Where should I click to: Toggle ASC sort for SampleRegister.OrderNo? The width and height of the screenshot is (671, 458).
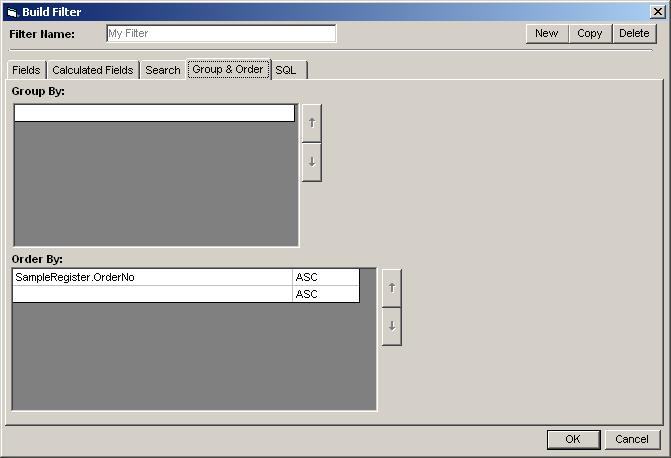325,277
